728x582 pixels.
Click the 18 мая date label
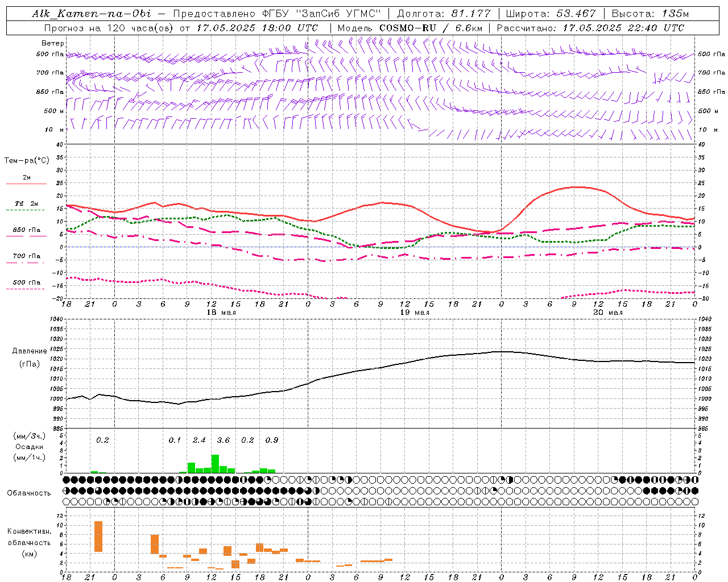tap(221, 313)
